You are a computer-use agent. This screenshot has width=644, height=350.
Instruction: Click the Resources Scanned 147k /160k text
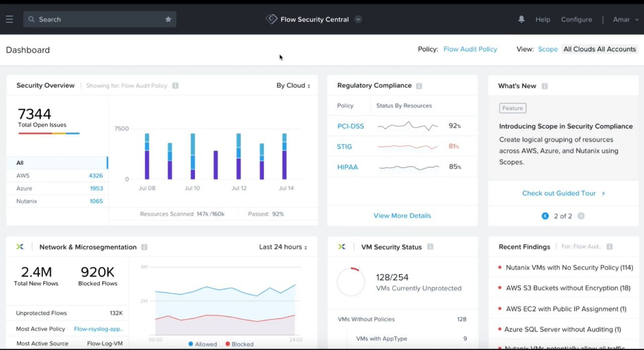click(182, 214)
